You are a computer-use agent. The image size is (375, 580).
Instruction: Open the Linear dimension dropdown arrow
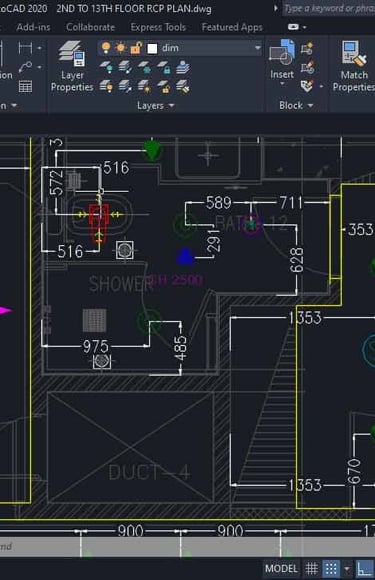coord(39,48)
